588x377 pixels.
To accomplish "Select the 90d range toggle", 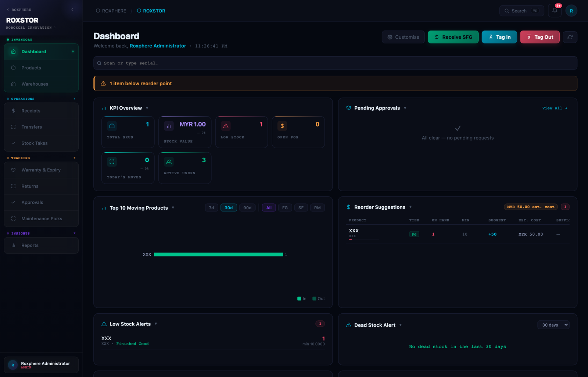I will tap(247, 208).
